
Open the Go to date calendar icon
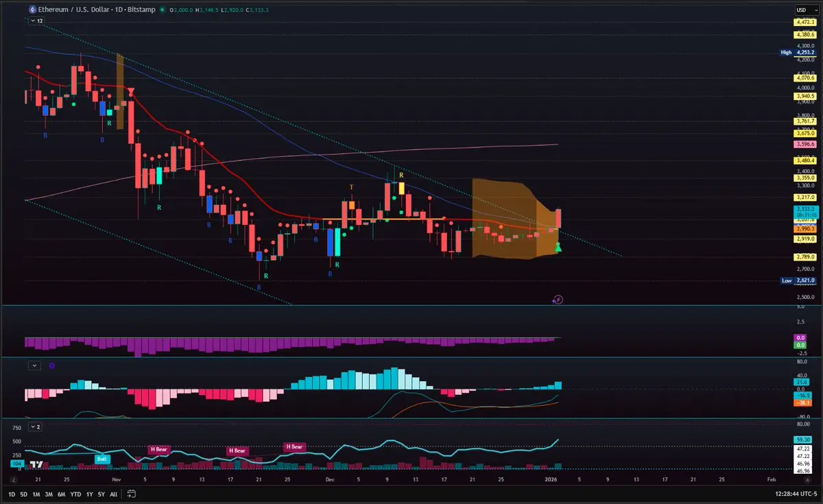131,494
